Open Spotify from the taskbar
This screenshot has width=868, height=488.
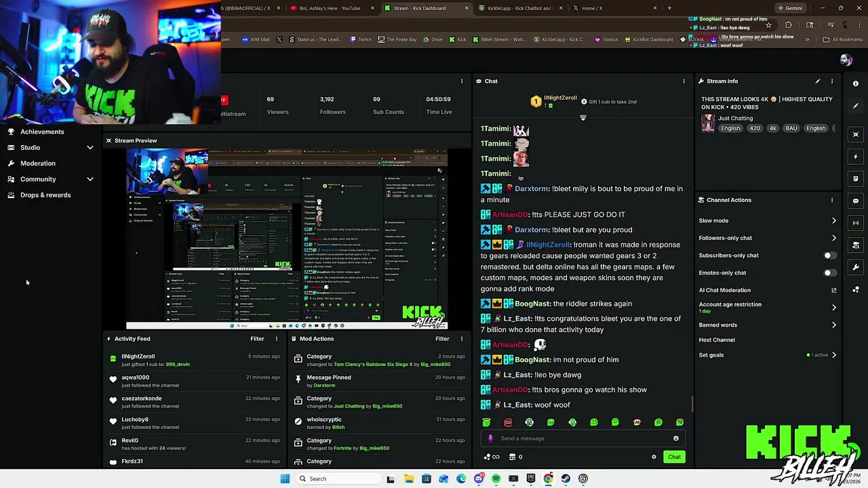click(x=496, y=479)
